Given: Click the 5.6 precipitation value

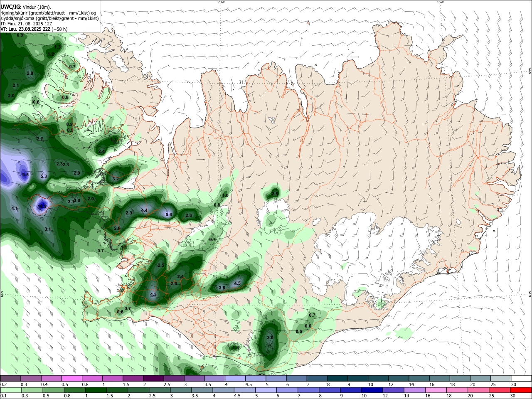Looking at the screenshot, I should click(169, 214).
